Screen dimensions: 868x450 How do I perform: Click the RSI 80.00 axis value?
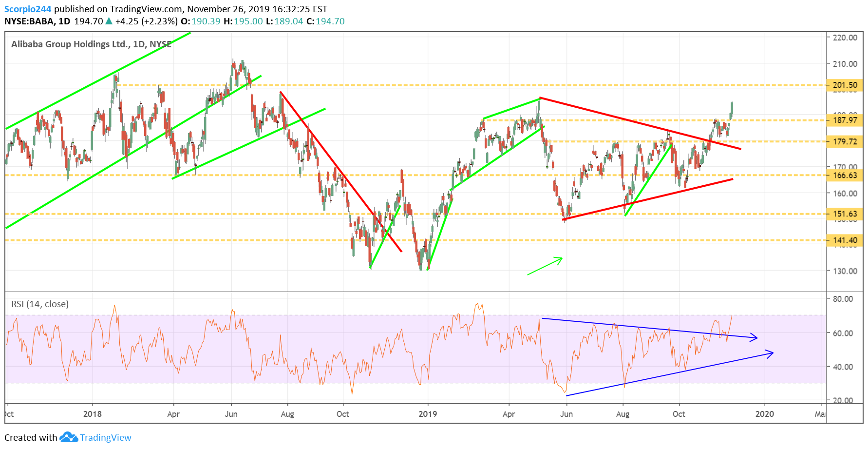click(x=843, y=299)
